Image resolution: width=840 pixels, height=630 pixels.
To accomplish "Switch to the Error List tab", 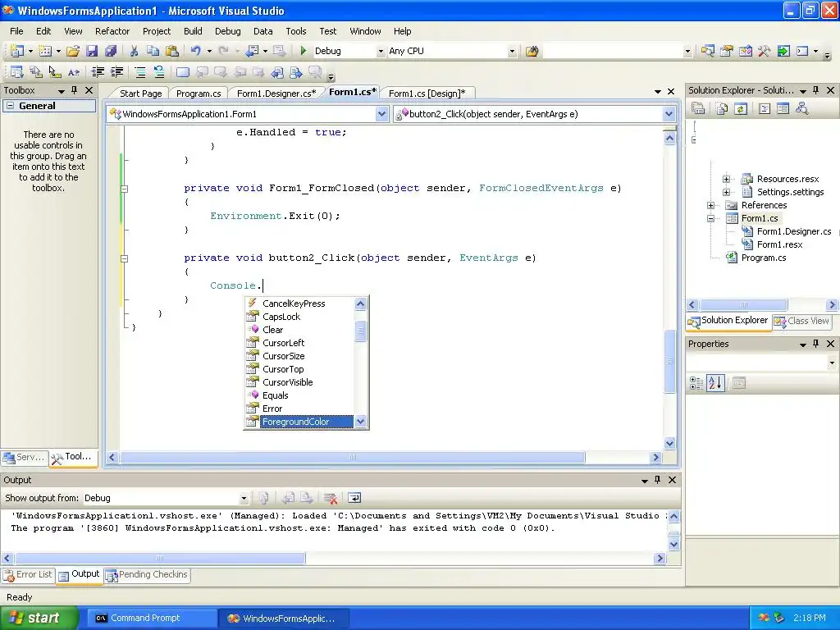I will [x=28, y=574].
